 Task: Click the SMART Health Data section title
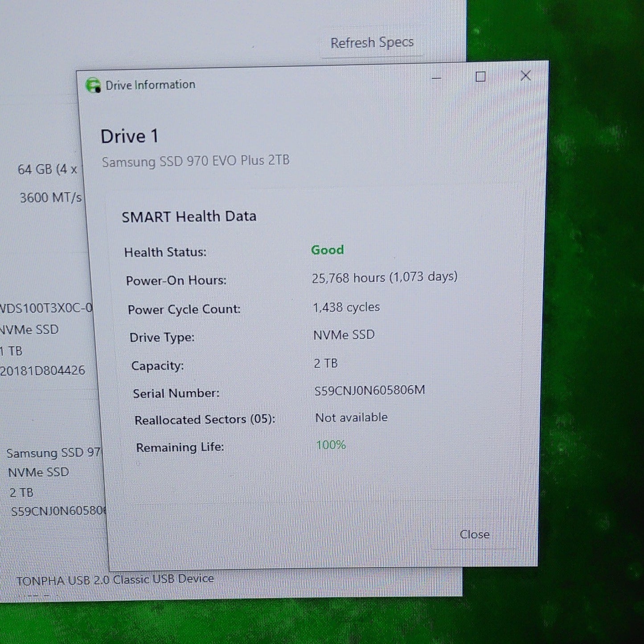click(189, 217)
